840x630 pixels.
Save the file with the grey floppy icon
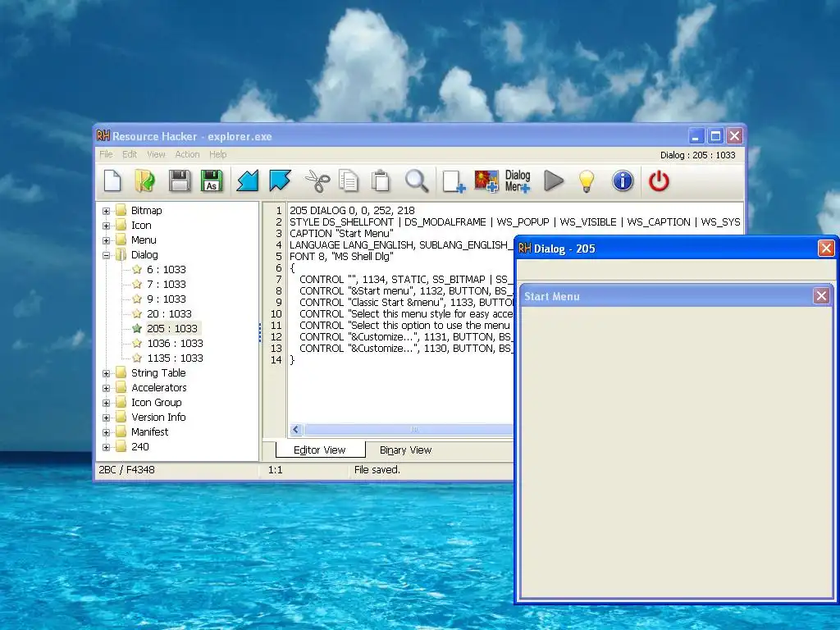(180, 180)
